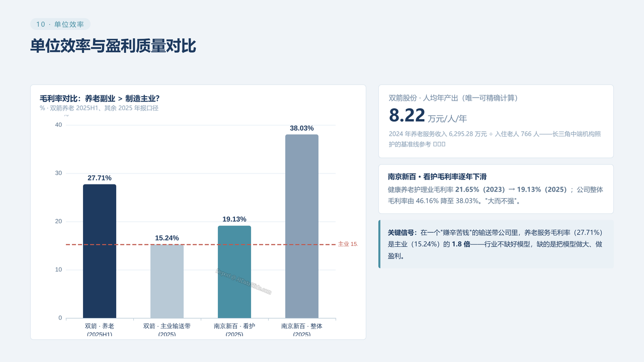Viewport: 644px width, 362px height.
Task: Click the x-axis label 南京新百 · 整体
Action: click(302, 330)
